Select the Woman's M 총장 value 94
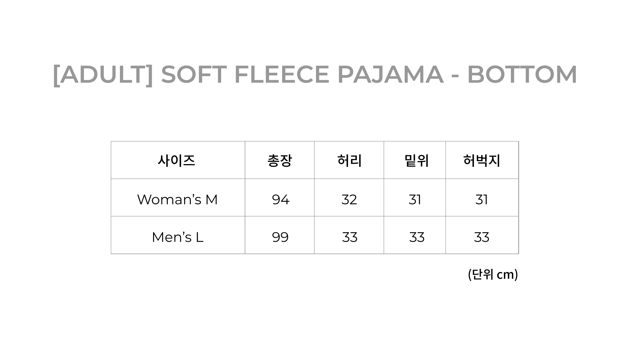The height and width of the screenshot is (356, 644). pos(280,199)
